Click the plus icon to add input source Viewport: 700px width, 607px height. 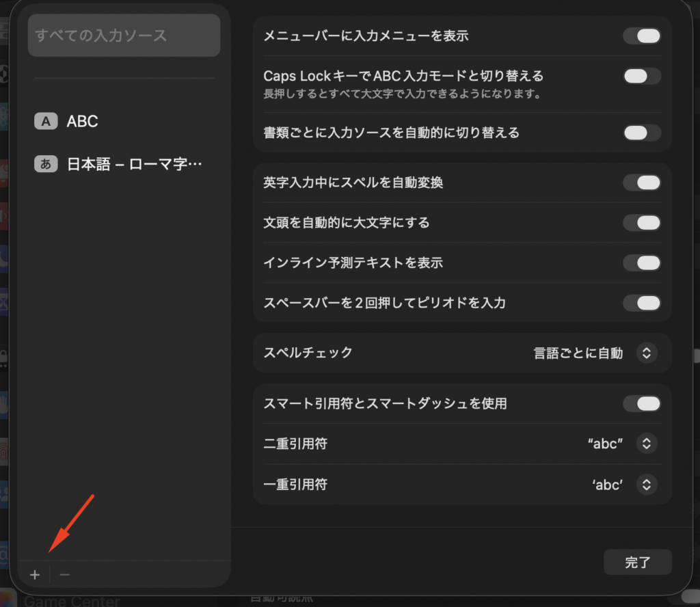(35, 575)
